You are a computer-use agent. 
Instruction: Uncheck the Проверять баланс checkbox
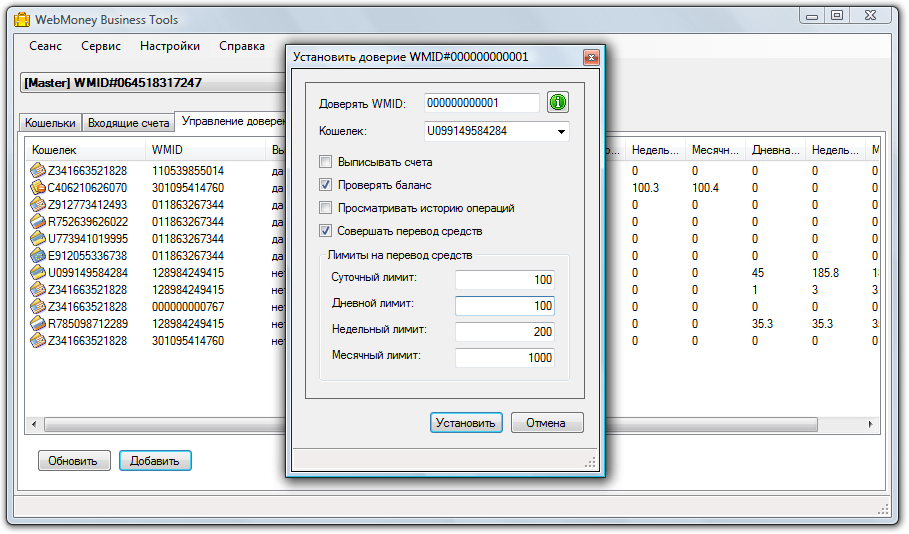[325, 185]
